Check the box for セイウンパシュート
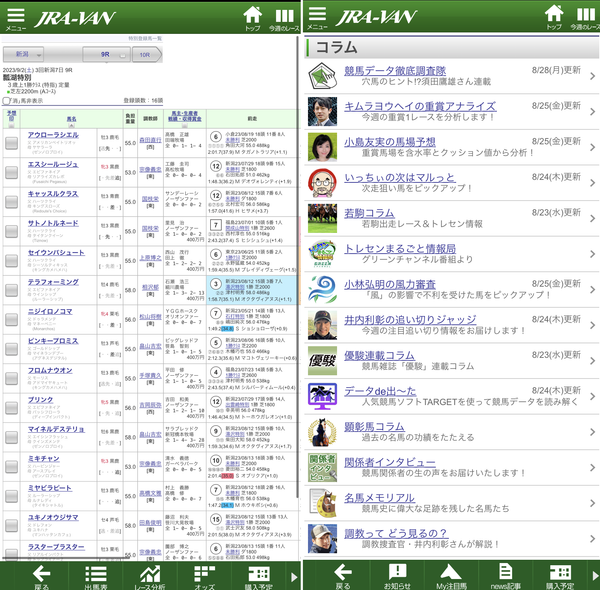 (11, 261)
